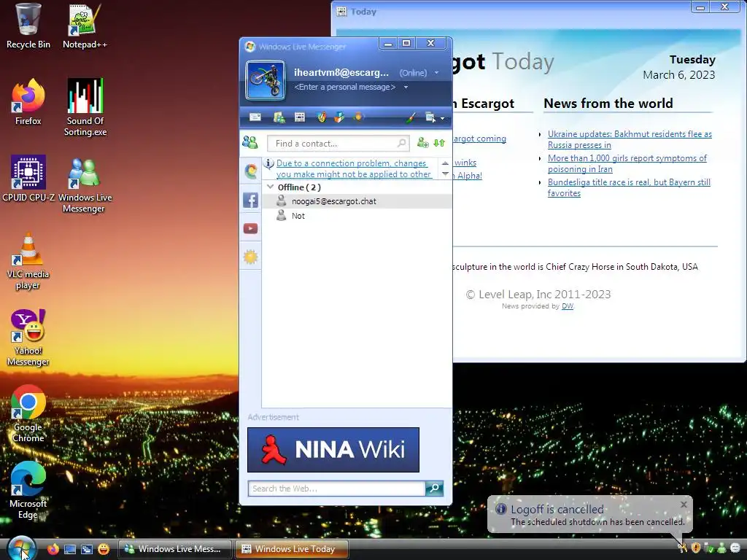The image size is (747, 560).
Task: Open the connection problem notification link
Action: click(354, 168)
